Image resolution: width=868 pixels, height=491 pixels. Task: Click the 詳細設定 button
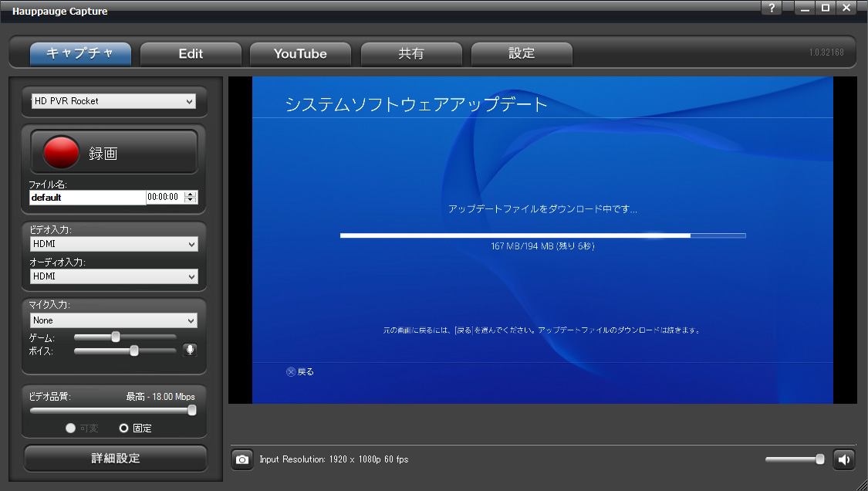point(116,459)
